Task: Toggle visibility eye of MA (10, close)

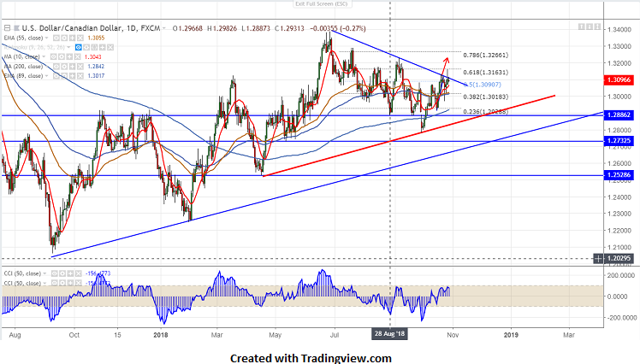Action: click(x=53, y=57)
